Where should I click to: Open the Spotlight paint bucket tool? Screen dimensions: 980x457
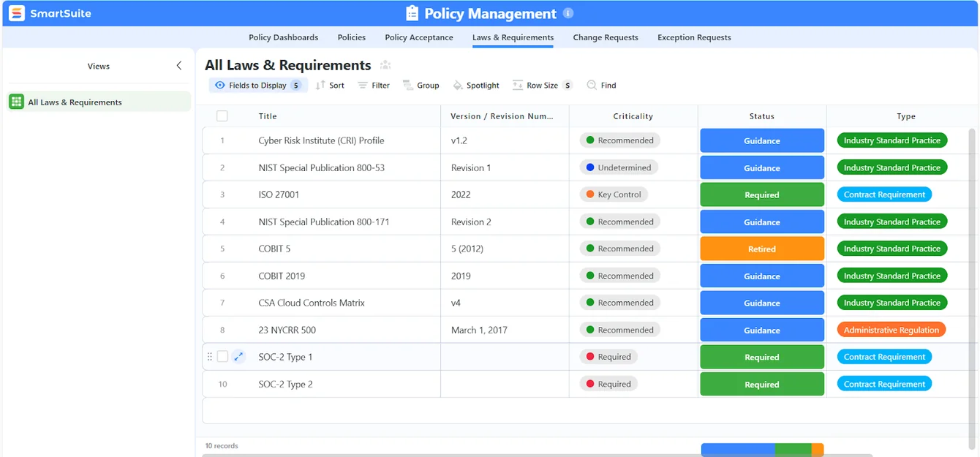[x=476, y=86]
